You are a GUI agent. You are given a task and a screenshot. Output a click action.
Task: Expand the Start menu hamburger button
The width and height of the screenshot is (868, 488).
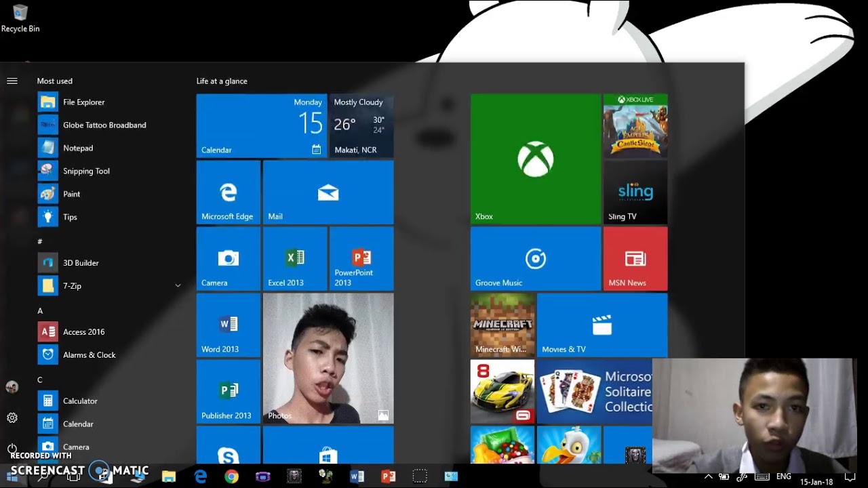[12, 81]
